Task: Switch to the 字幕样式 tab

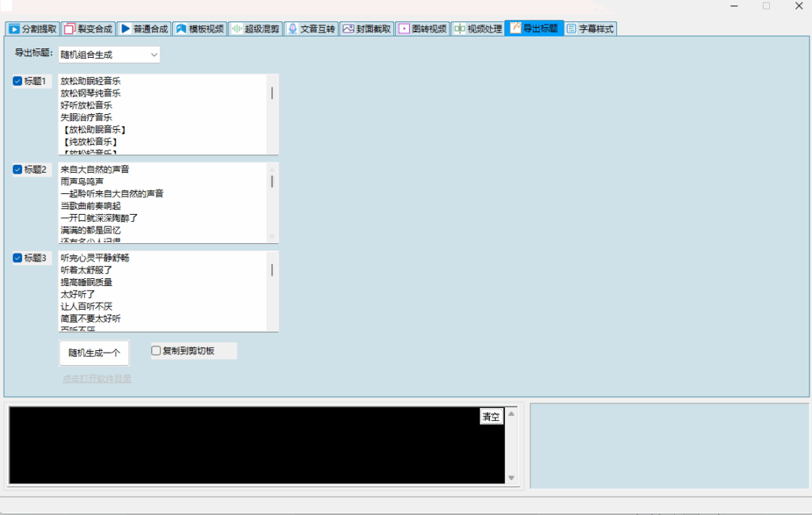Action: pos(590,29)
